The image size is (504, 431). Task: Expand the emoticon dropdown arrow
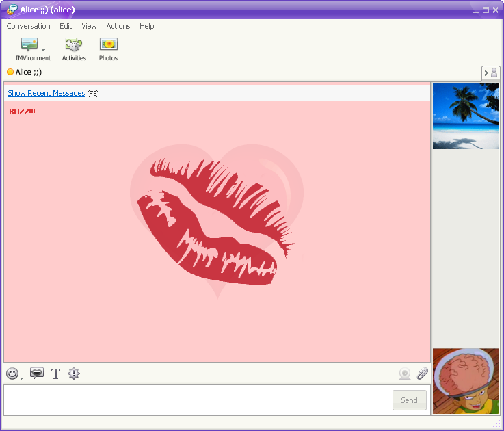click(22, 378)
